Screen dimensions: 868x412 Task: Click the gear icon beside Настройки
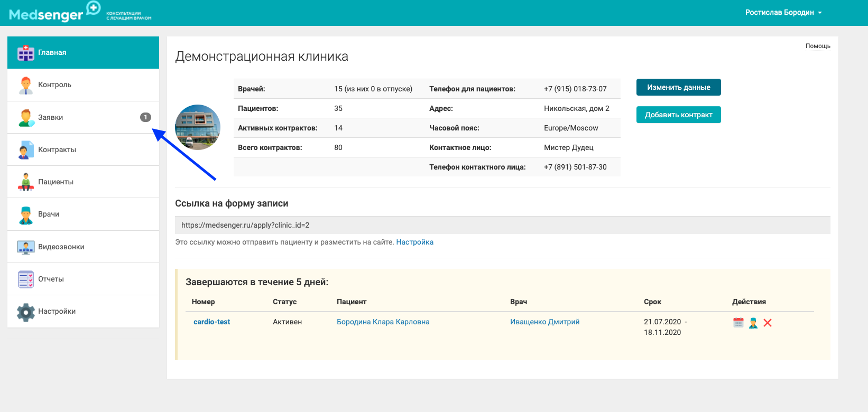25,312
